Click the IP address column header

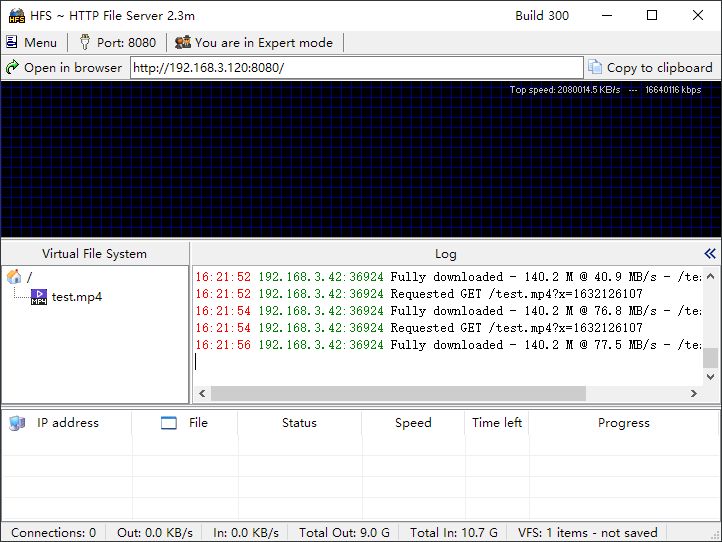(67, 423)
